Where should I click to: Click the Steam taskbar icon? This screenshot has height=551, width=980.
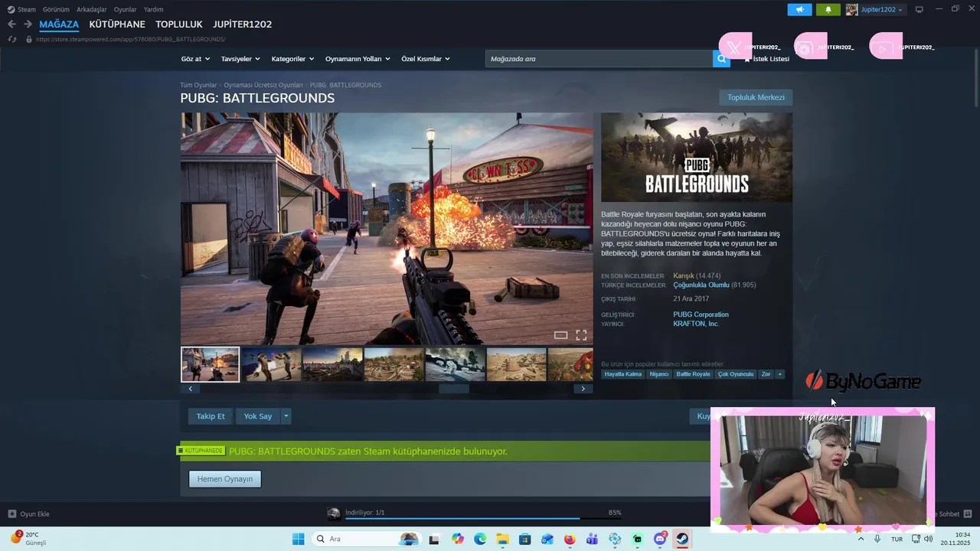pos(682,539)
